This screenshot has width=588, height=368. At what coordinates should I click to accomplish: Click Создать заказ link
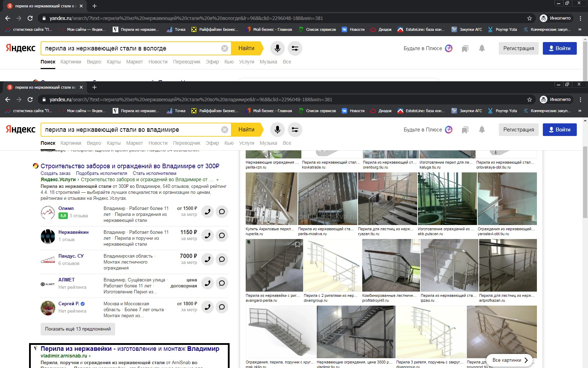[x=55, y=173]
